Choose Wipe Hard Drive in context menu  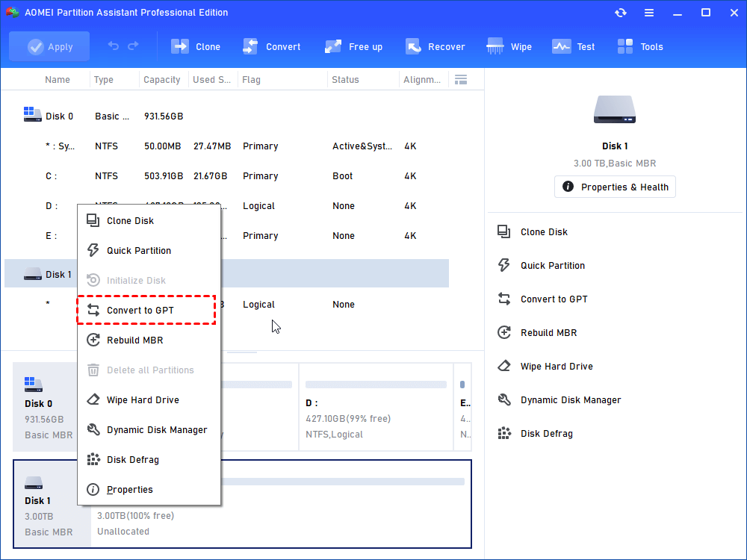pyautogui.click(x=149, y=400)
